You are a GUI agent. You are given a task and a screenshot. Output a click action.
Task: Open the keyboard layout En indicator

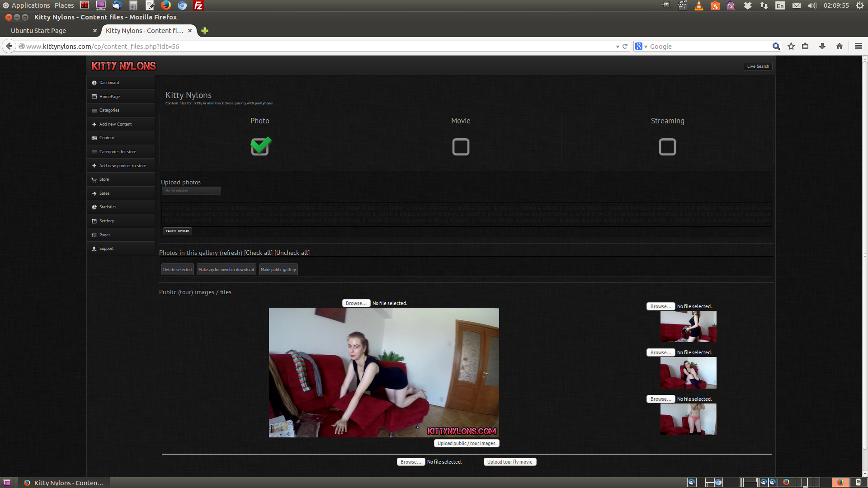click(780, 5)
